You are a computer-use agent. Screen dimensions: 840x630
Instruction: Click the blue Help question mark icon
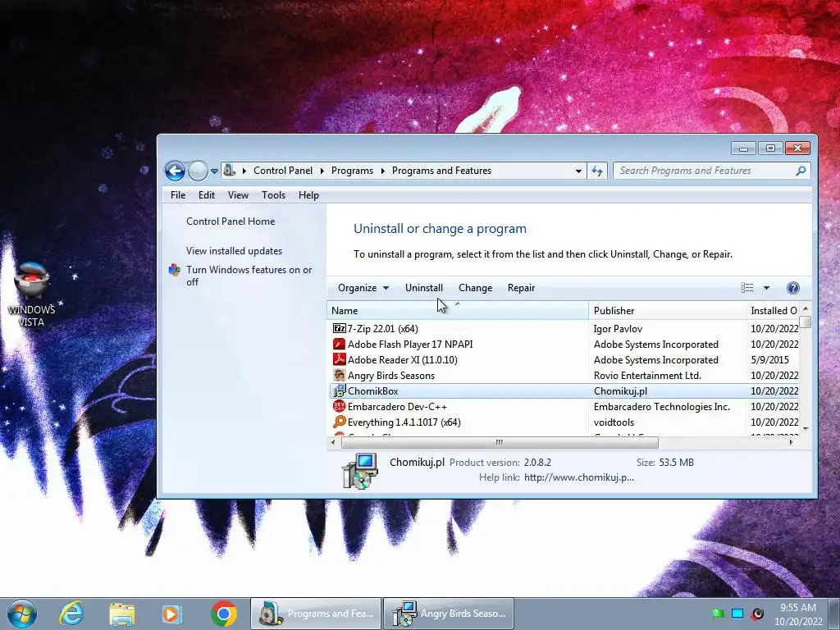793,288
